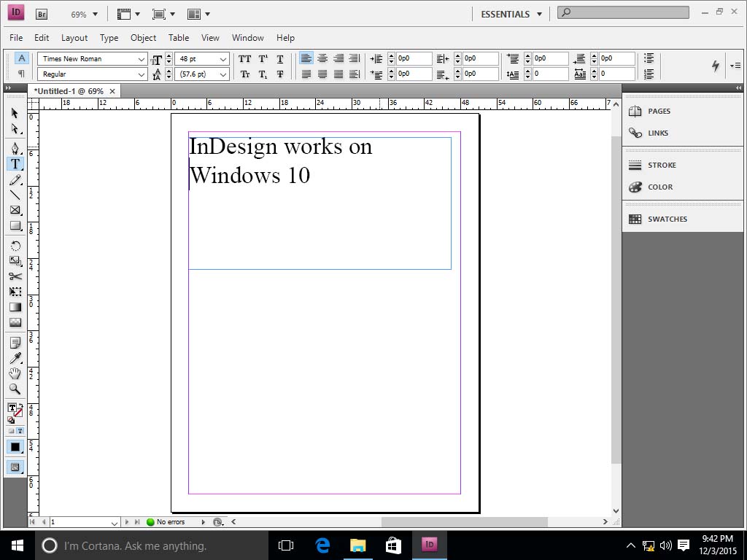
Task: Select the Gradient Swatch tool
Action: click(15, 307)
